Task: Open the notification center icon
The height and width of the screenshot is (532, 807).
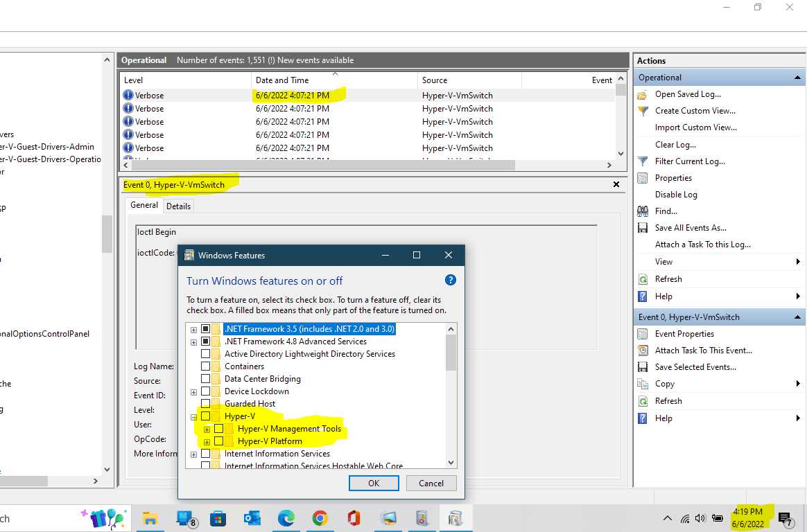Action: tap(785, 519)
